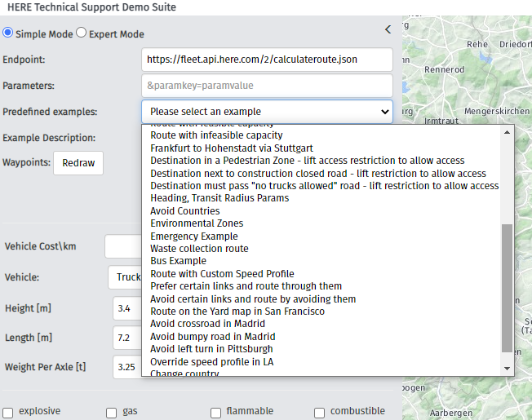
Task: Click the Length [m] field showing 7.2
Action: click(x=127, y=338)
